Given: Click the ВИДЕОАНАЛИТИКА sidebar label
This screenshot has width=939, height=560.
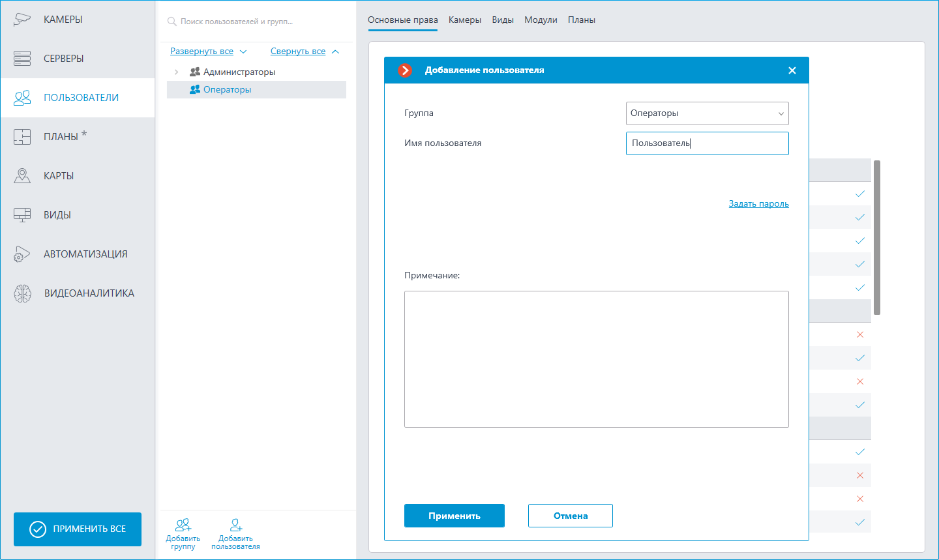Looking at the screenshot, I should pos(89,293).
